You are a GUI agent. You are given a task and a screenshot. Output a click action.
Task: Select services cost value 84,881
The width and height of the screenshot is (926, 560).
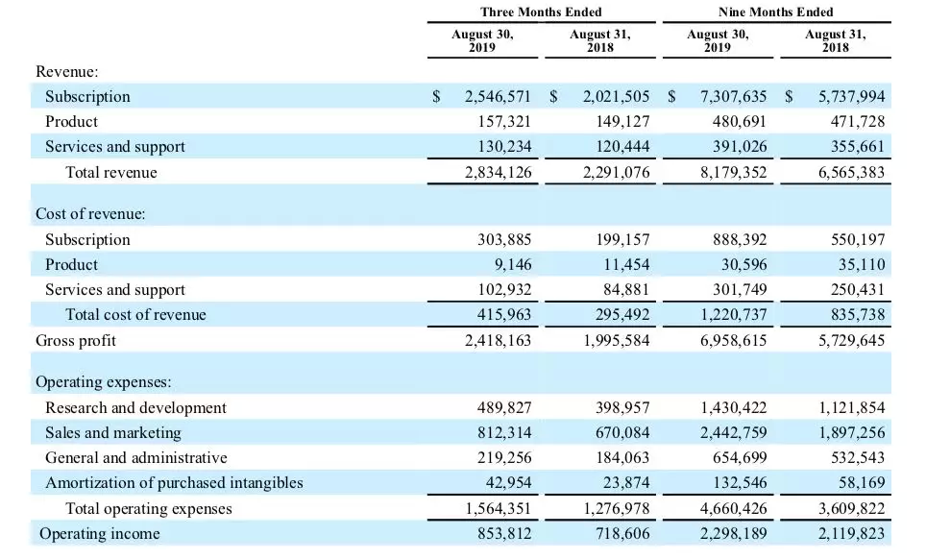pyautogui.click(x=626, y=290)
